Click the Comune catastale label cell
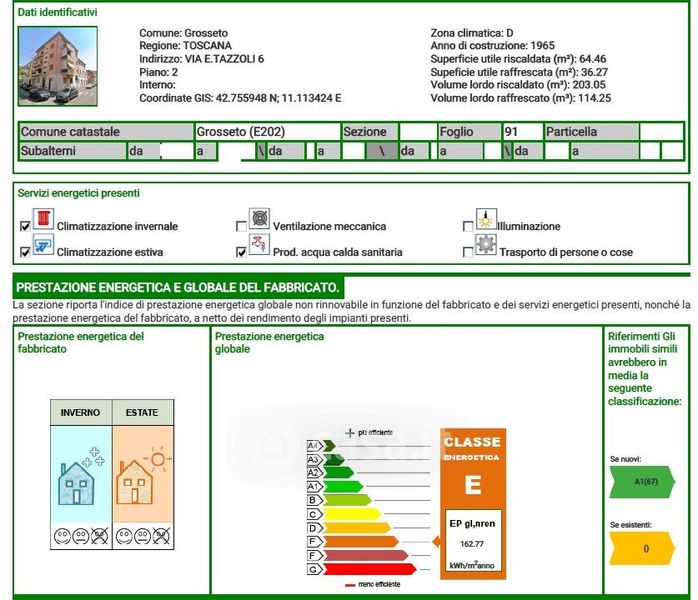 (x=106, y=132)
